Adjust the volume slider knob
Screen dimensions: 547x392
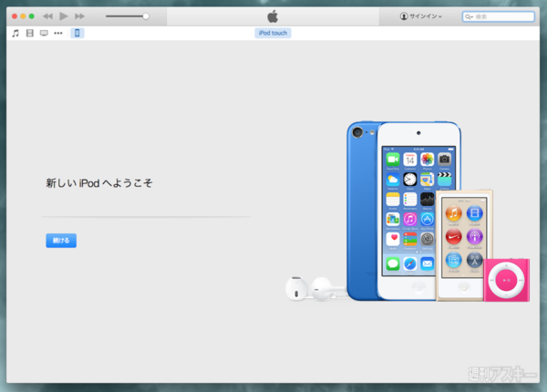click(146, 16)
